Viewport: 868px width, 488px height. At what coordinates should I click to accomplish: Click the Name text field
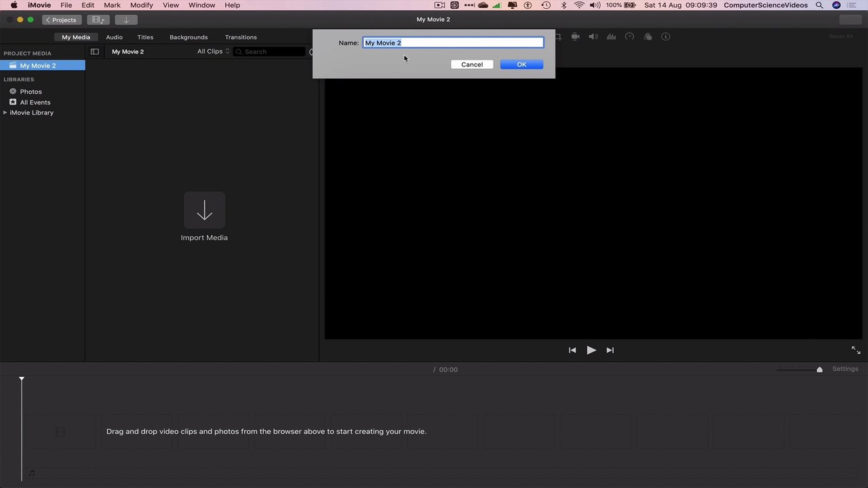(x=453, y=43)
